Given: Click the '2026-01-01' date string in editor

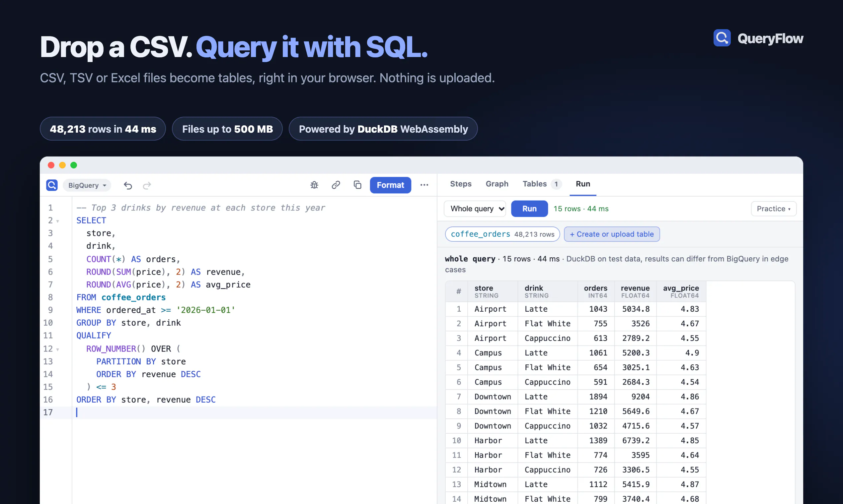Looking at the screenshot, I should [x=205, y=310].
